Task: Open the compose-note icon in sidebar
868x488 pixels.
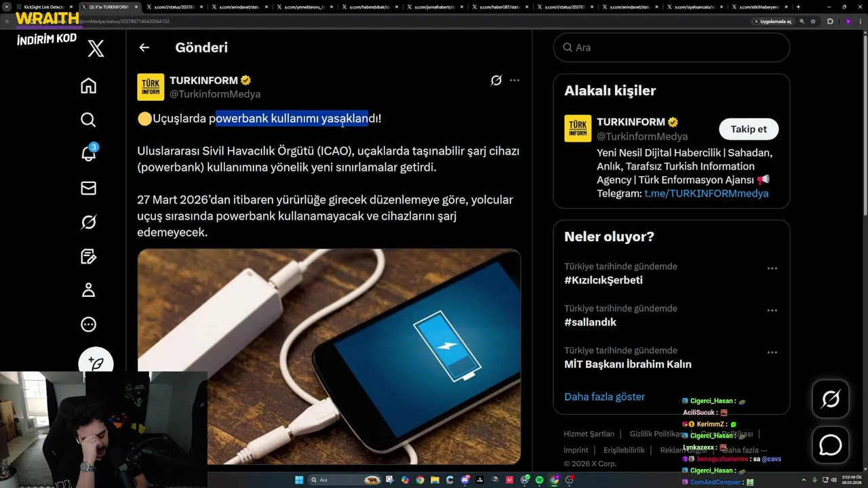Action: (88, 256)
